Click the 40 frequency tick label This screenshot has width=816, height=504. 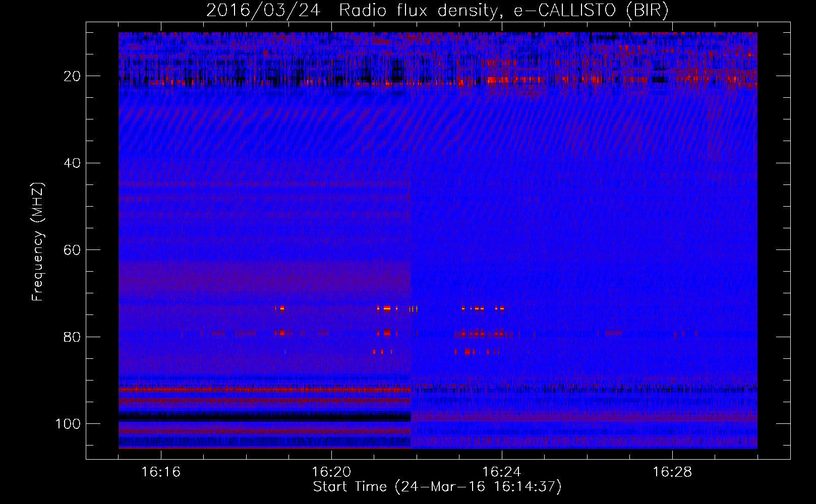[x=73, y=163]
